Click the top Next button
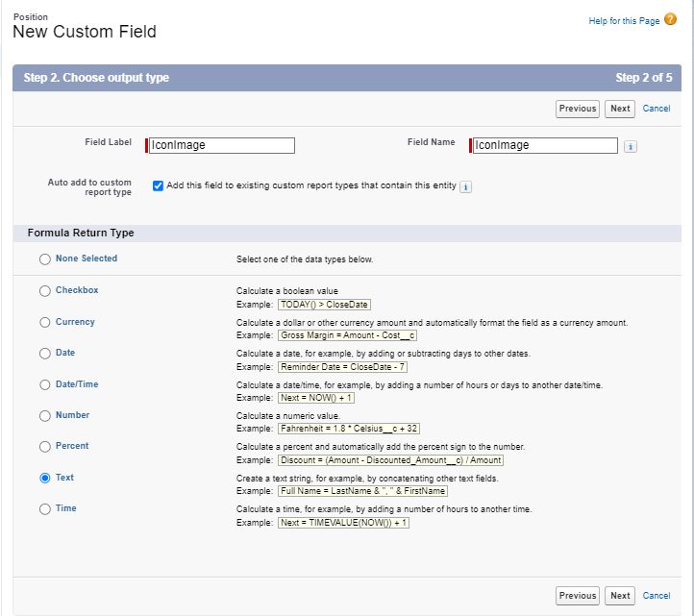 coord(620,109)
